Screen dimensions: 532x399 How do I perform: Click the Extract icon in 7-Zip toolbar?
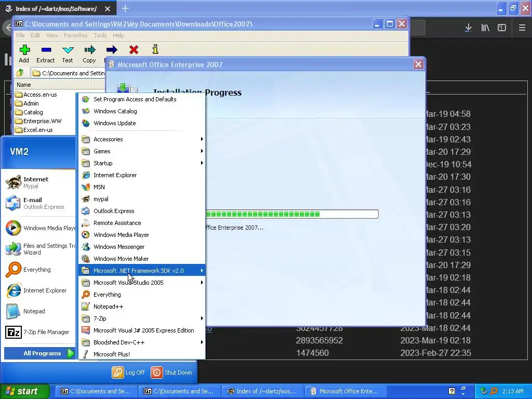tap(46, 50)
